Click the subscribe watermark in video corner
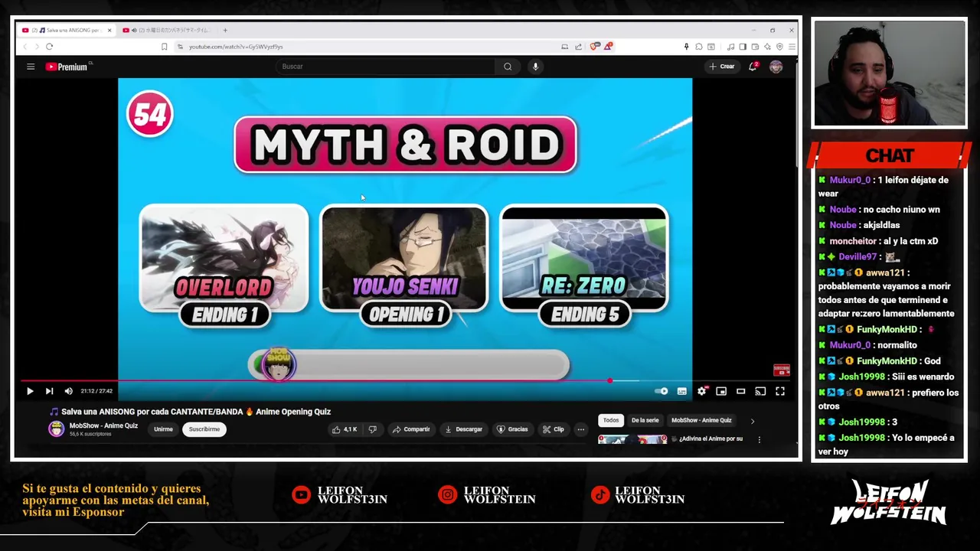 click(781, 370)
